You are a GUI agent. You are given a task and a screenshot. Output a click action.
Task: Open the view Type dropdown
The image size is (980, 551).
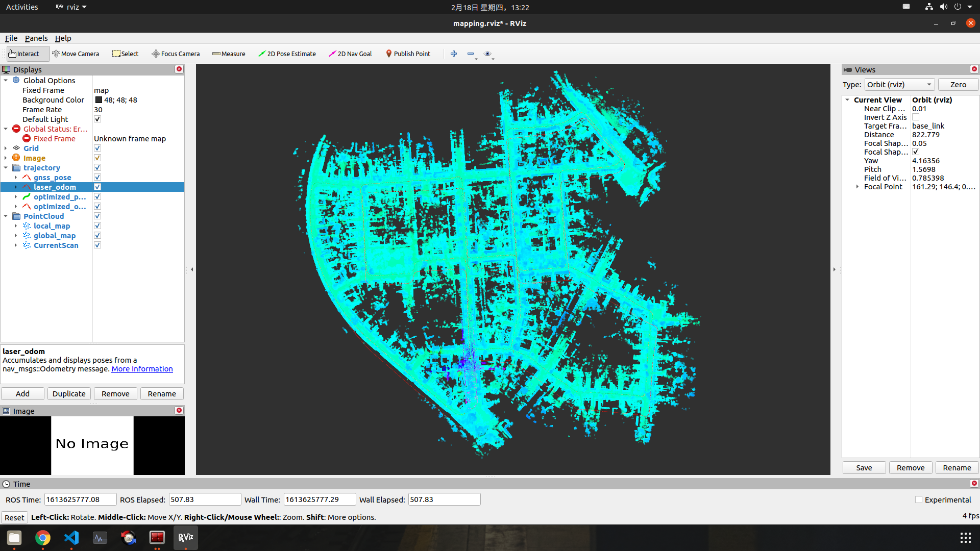point(899,85)
